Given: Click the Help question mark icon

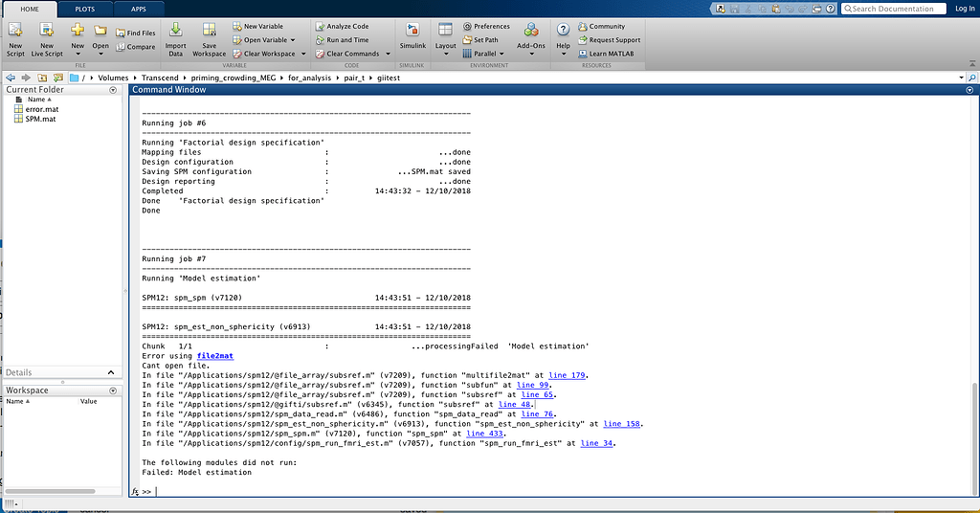Looking at the screenshot, I should tap(563, 30).
